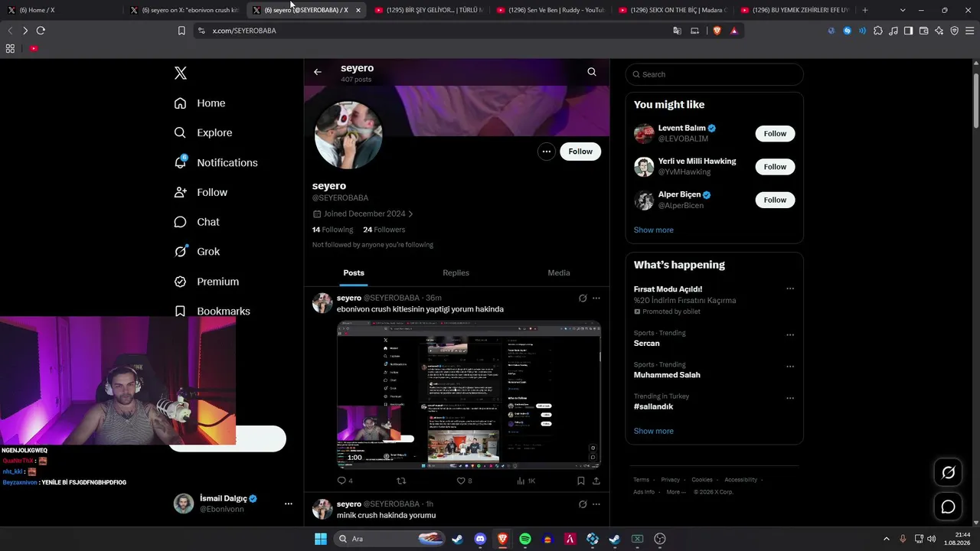The height and width of the screenshot is (551, 980).
Task: Click the X Search input field
Action: tap(714, 74)
